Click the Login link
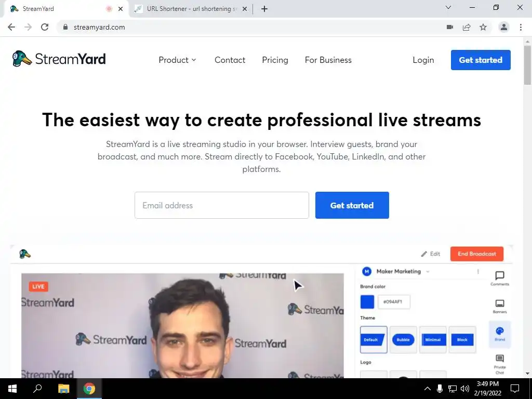The height and width of the screenshot is (399, 532). (x=423, y=60)
